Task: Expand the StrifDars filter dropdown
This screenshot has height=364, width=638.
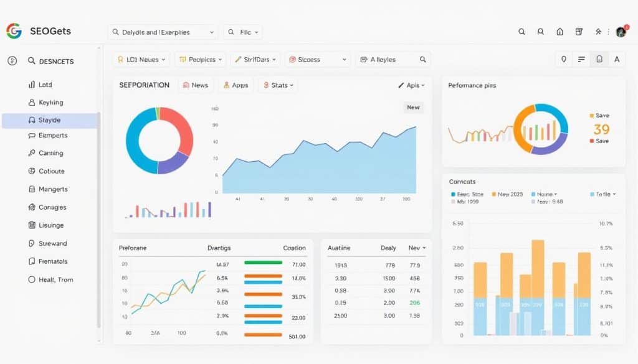Action: tap(255, 59)
